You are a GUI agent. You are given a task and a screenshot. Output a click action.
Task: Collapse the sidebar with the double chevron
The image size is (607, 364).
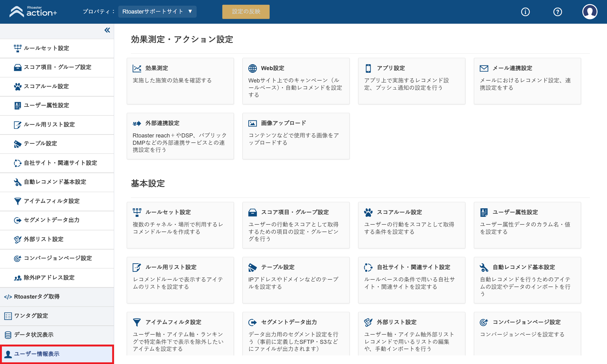pyautogui.click(x=107, y=30)
